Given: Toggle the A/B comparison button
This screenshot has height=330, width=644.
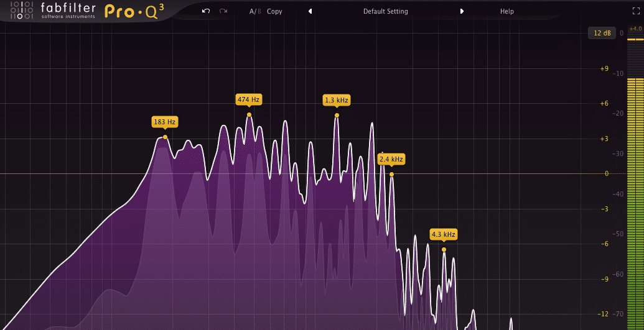Looking at the screenshot, I should [255, 11].
